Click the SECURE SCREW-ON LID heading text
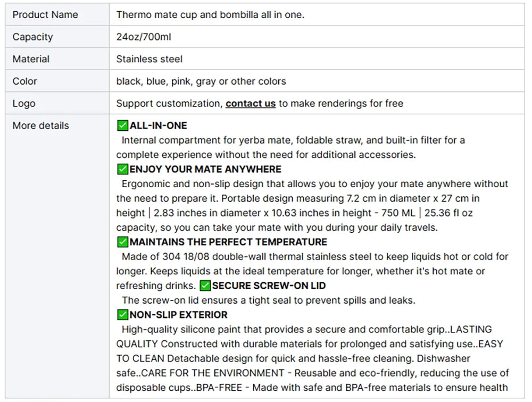This screenshot has width=532, height=402. (x=269, y=286)
